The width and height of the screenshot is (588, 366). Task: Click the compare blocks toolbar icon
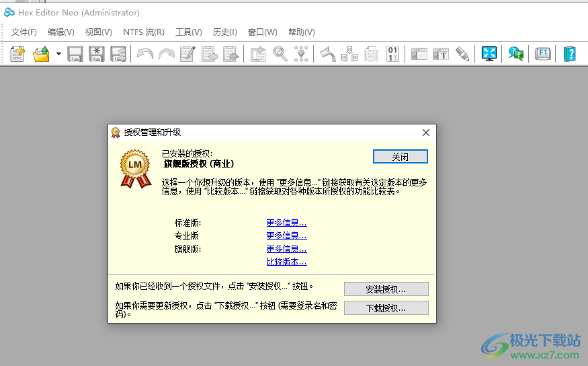click(349, 54)
